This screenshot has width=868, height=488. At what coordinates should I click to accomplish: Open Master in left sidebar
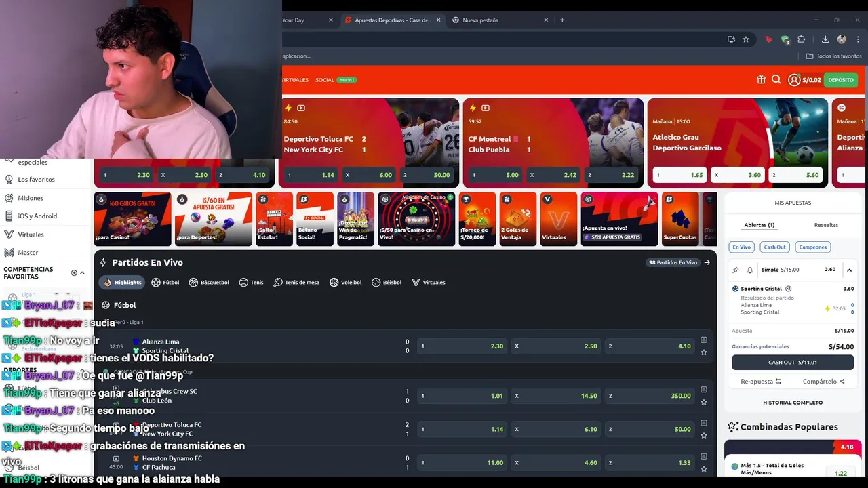tap(28, 253)
